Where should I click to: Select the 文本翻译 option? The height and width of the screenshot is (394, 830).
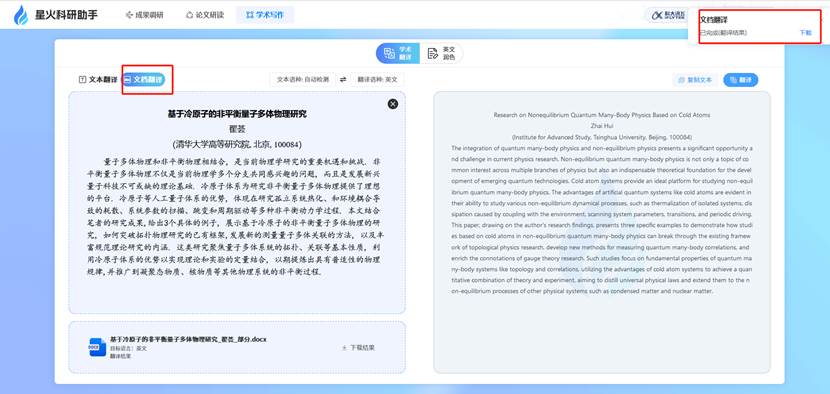(98, 79)
